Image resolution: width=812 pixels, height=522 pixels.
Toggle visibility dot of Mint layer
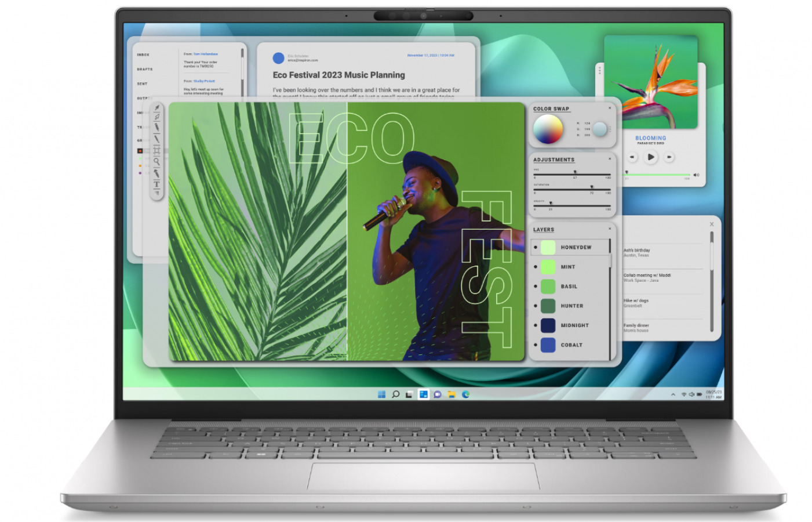[535, 267]
